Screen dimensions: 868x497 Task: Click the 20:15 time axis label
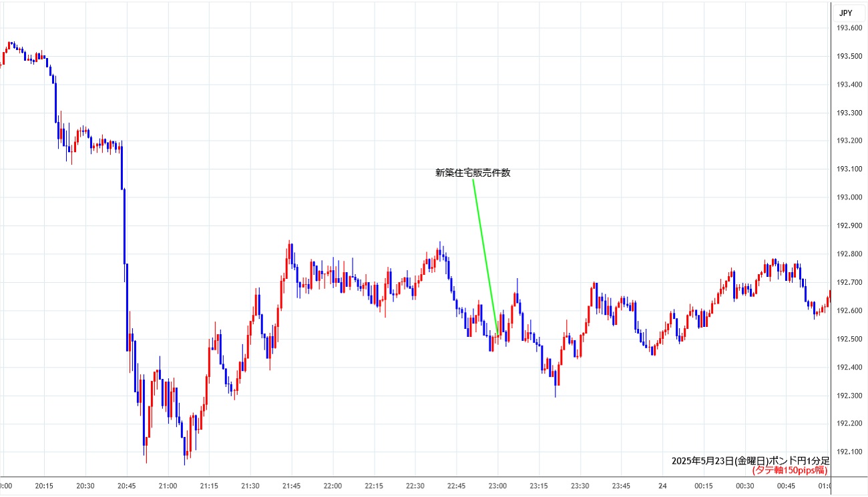click(x=44, y=486)
